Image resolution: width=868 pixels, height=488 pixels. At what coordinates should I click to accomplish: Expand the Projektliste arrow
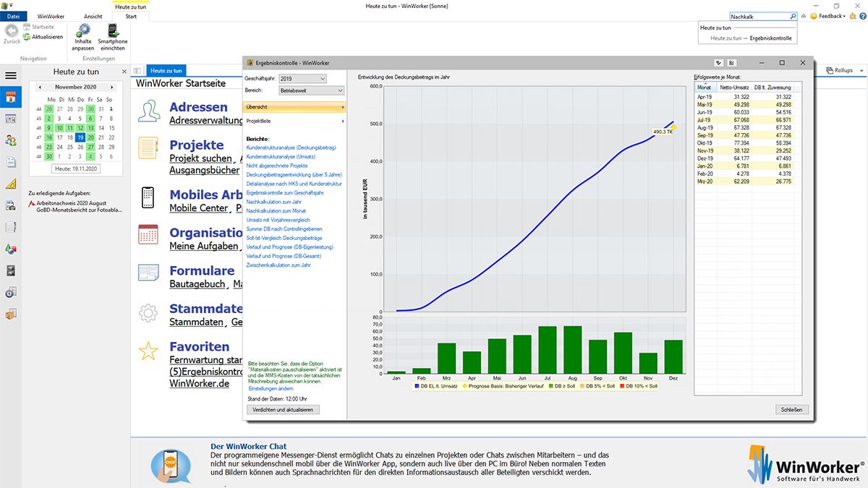pos(342,121)
